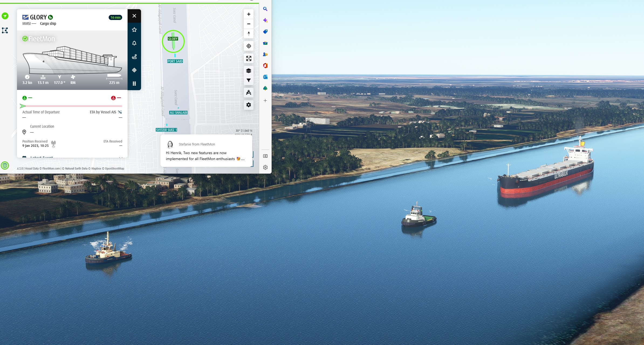644x345 pixels.
Task: Open the browser sidebar search icon
Action: [x=265, y=9]
